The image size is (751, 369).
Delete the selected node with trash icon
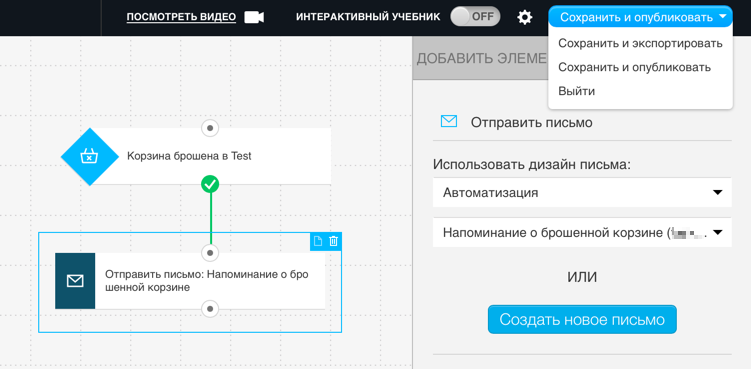click(333, 242)
